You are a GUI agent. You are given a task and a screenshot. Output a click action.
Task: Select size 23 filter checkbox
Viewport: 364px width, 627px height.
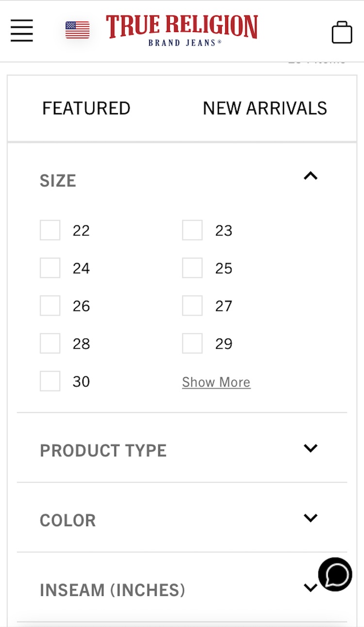[192, 230]
